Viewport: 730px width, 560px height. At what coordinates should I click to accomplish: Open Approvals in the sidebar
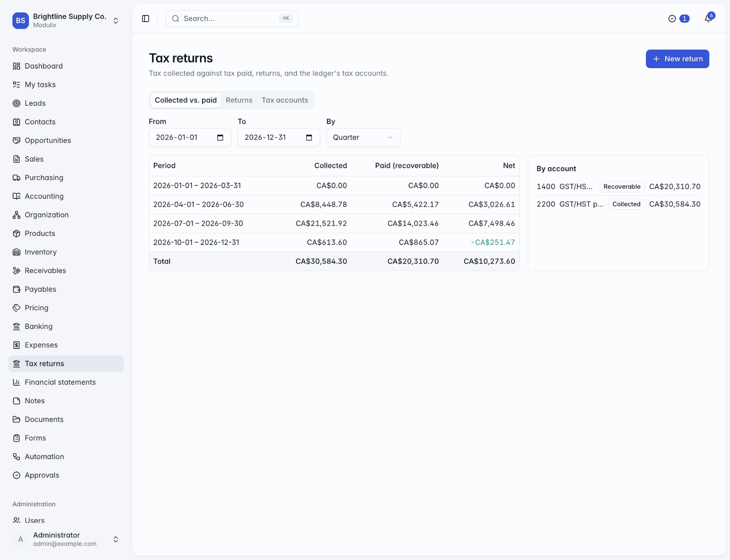[66, 475]
